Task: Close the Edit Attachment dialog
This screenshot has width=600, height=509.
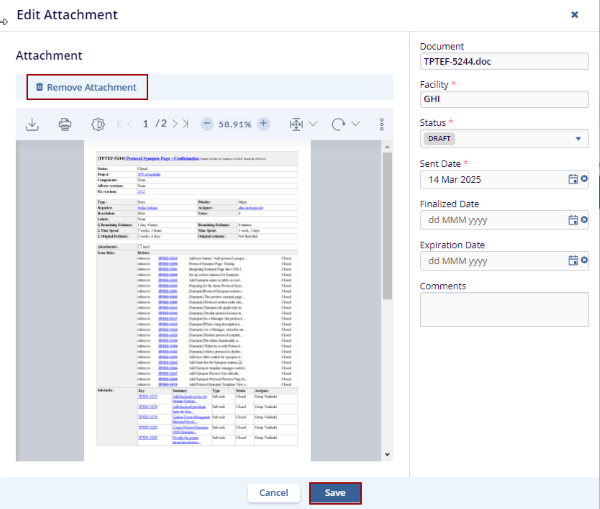Action: [x=574, y=15]
